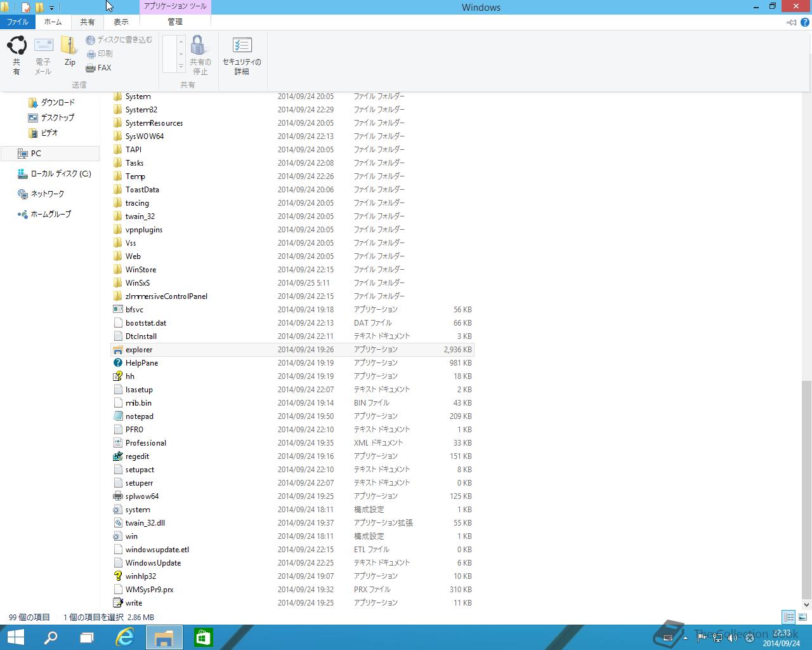Image resolution: width=812 pixels, height=650 pixels.
Task: Click the Zip compress icon
Action: 70,51
